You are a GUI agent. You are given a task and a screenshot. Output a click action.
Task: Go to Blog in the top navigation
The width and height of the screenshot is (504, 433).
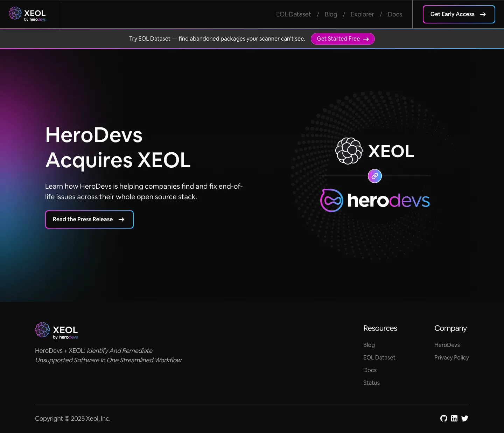pos(331,14)
